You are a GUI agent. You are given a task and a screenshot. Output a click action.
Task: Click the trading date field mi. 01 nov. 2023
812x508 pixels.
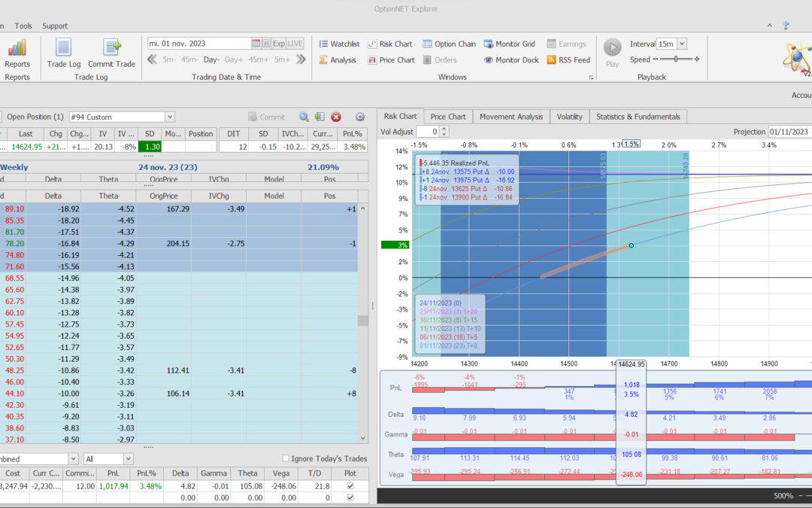(198, 44)
